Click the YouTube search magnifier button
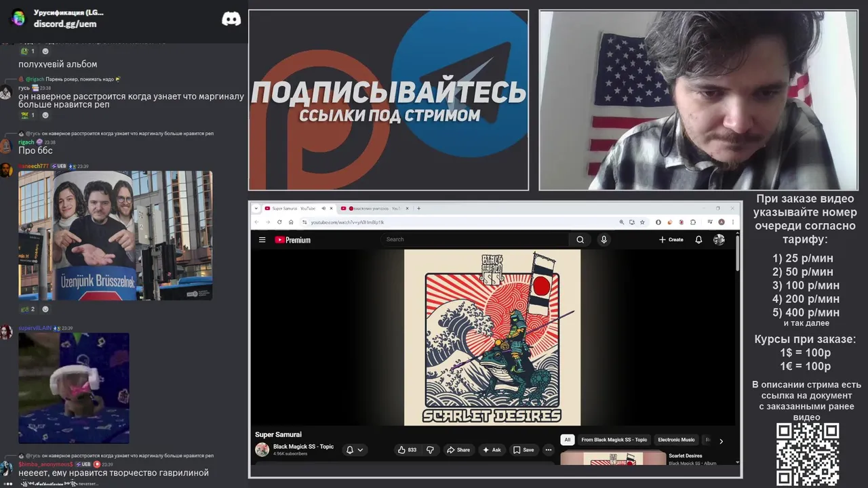This screenshot has height=488, width=868. pos(580,239)
